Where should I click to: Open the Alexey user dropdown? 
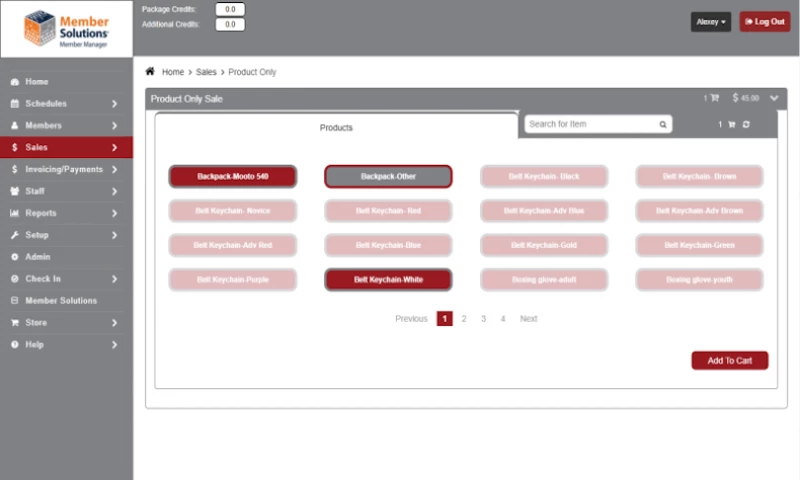coord(710,22)
